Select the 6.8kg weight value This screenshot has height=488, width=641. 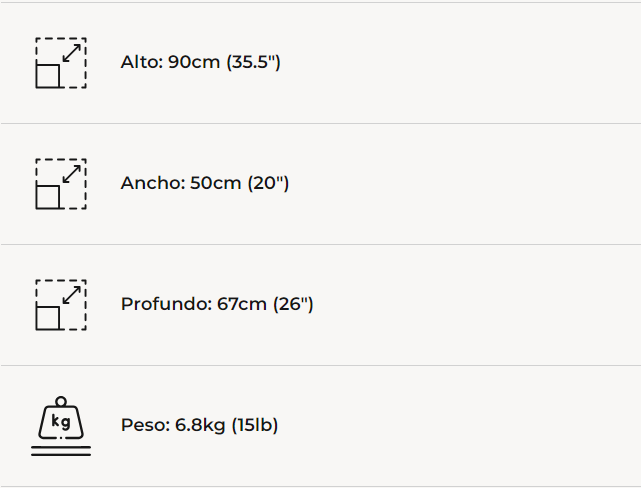coord(200,425)
